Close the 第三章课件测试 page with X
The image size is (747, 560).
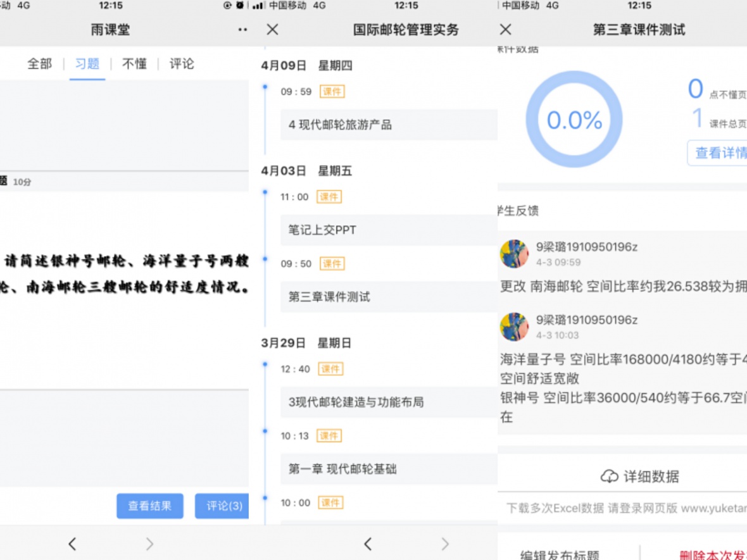point(505,30)
